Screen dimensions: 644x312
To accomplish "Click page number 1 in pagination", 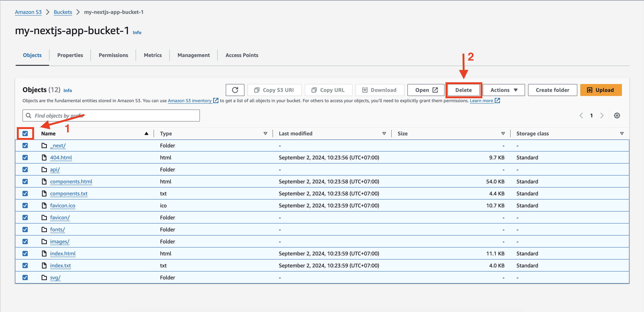I will (x=591, y=115).
